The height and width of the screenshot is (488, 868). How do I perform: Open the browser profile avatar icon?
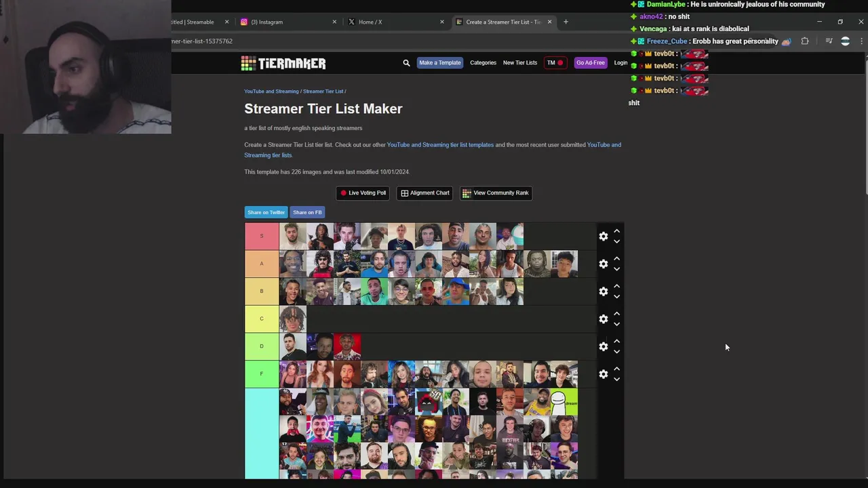[x=845, y=41]
